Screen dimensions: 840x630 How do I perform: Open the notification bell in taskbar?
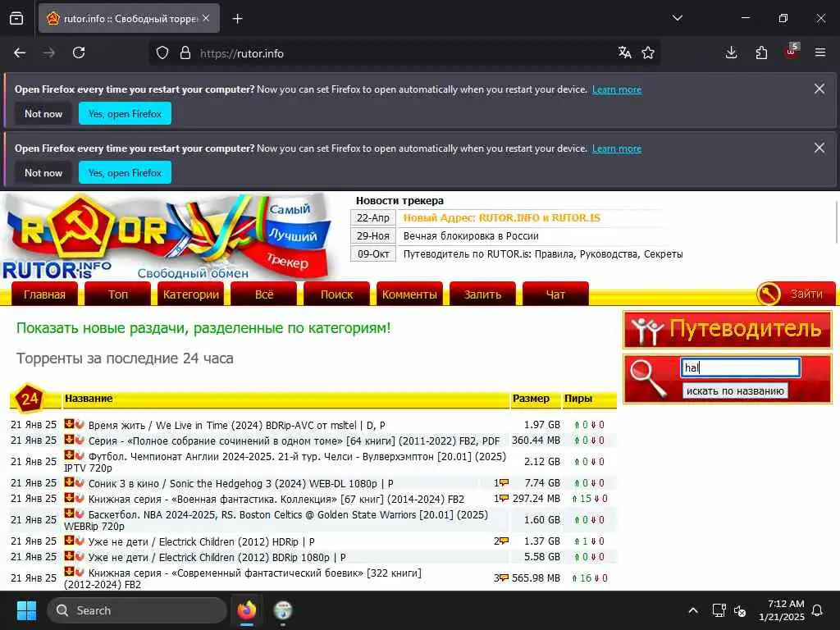coord(817,610)
